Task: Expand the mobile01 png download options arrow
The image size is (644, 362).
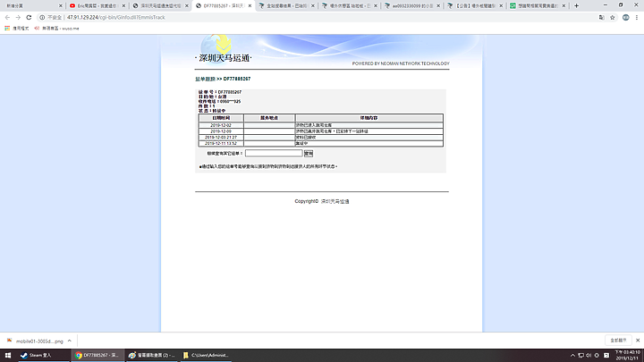Action: (x=70, y=341)
